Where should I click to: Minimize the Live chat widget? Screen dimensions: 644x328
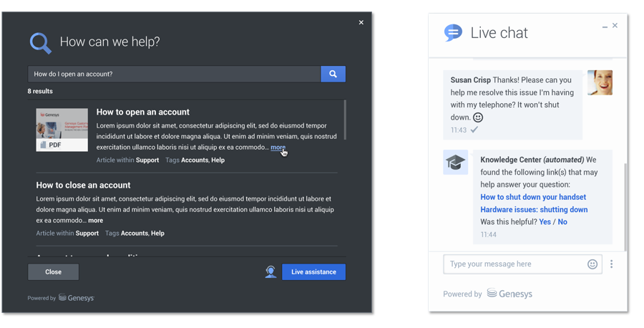605,26
